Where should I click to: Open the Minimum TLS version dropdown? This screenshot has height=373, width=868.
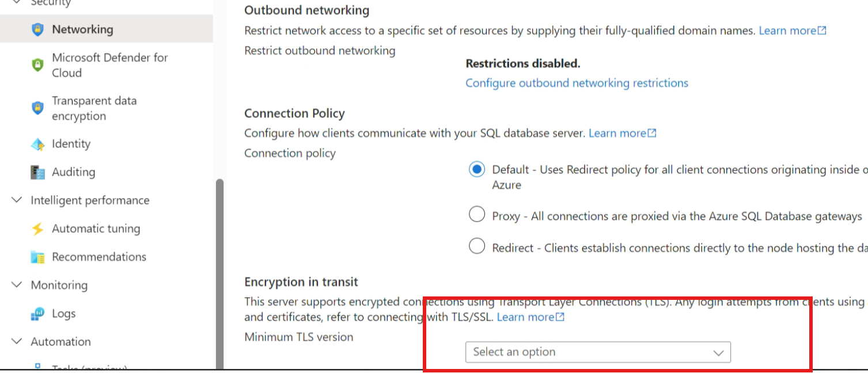[597, 352]
